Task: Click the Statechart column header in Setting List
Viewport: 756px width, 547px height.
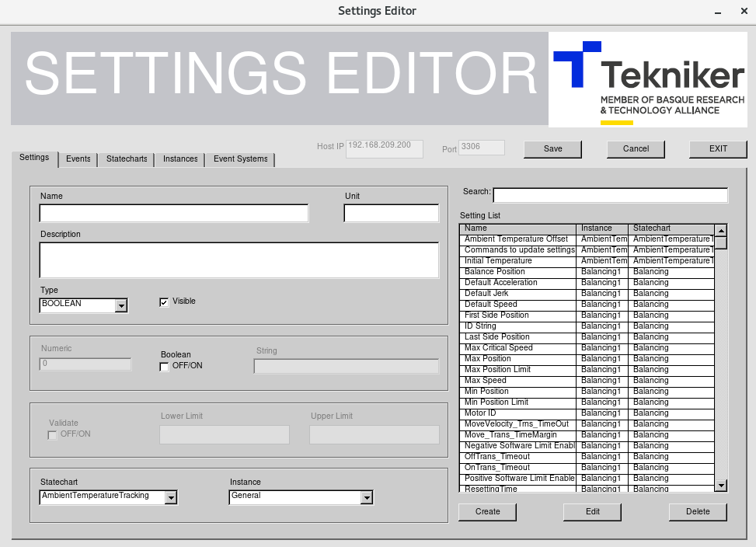Action: tap(671, 228)
